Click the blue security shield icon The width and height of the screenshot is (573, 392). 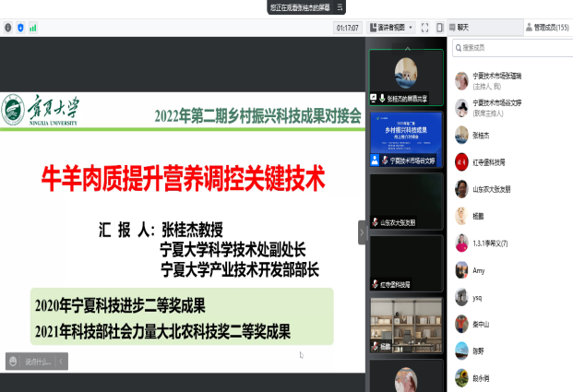(x=20, y=28)
